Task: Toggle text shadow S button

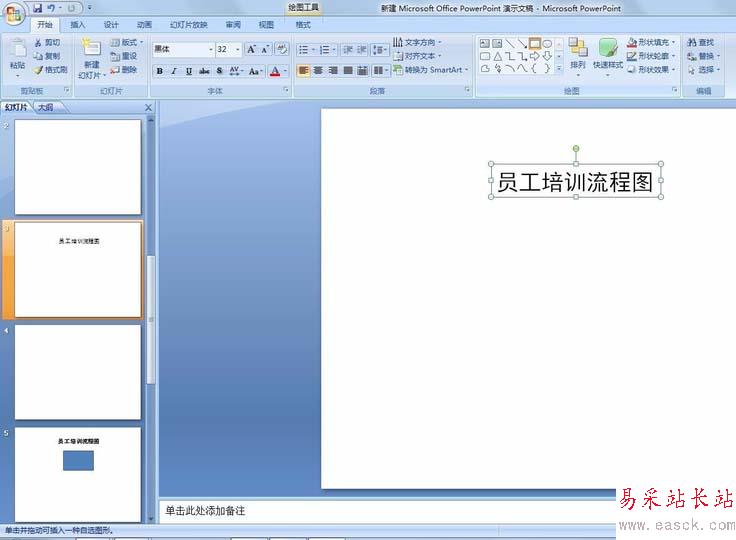Action: (219, 71)
